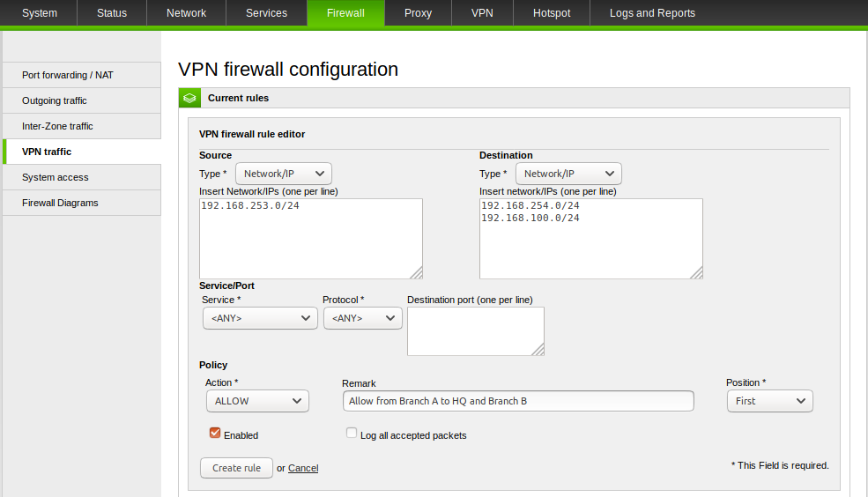Open the Destination Type dropdown

tap(568, 174)
